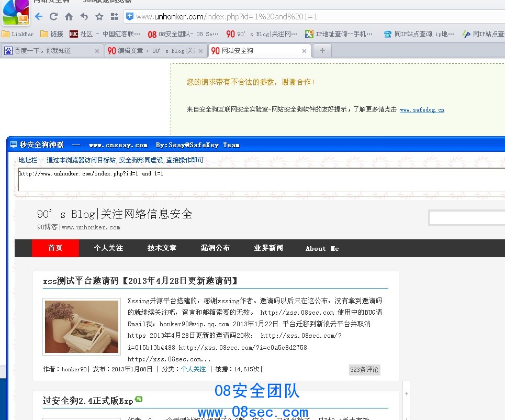The image size is (505, 420).
Task: Open 个人关注 category link under article
Action: (x=193, y=369)
